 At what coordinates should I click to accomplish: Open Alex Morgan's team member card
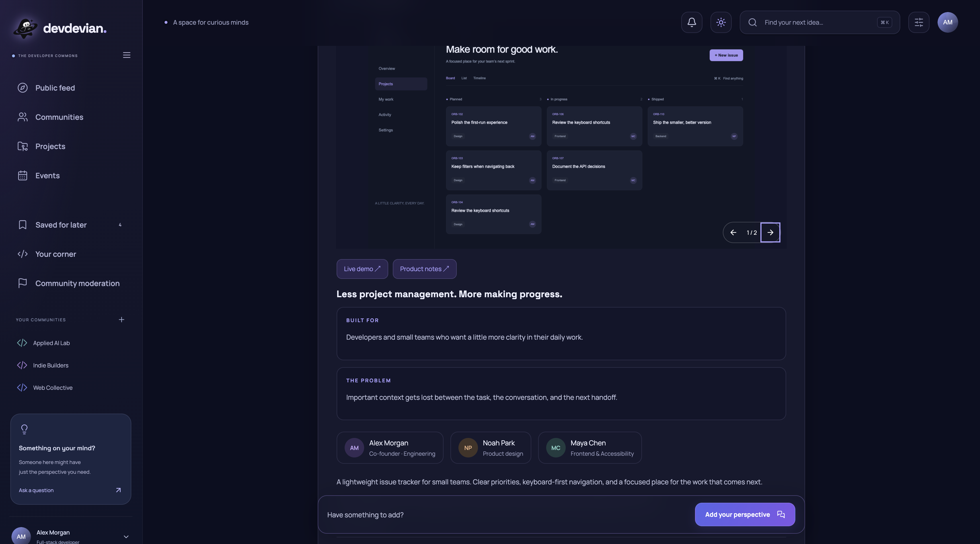point(390,448)
